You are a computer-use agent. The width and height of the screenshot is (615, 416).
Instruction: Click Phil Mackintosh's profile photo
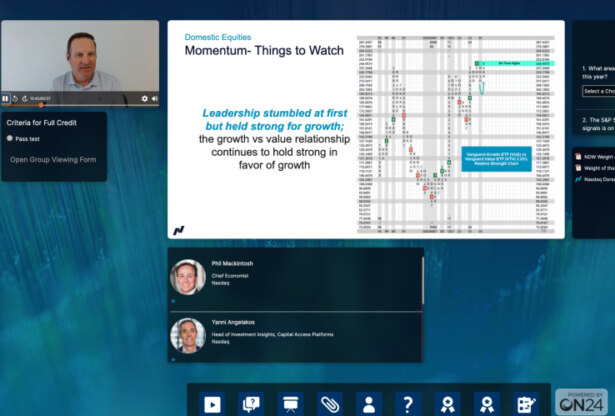pos(188,277)
